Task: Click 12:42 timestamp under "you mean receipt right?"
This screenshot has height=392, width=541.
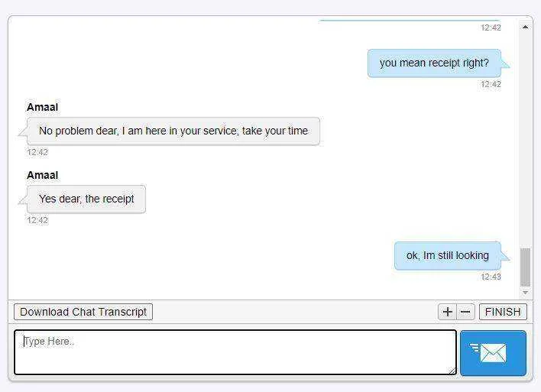Action: (x=491, y=84)
